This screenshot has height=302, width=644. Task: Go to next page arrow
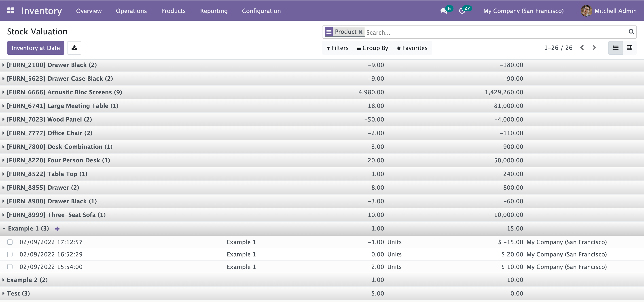[594, 48]
